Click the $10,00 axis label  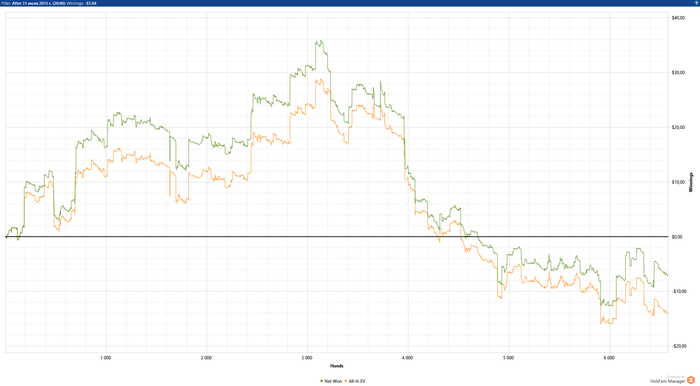pyautogui.click(x=678, y=182)
